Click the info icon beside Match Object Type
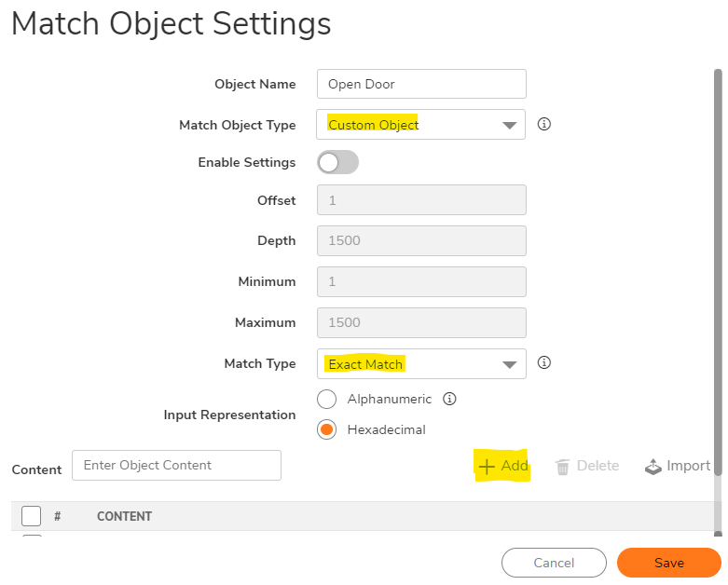 543,124
